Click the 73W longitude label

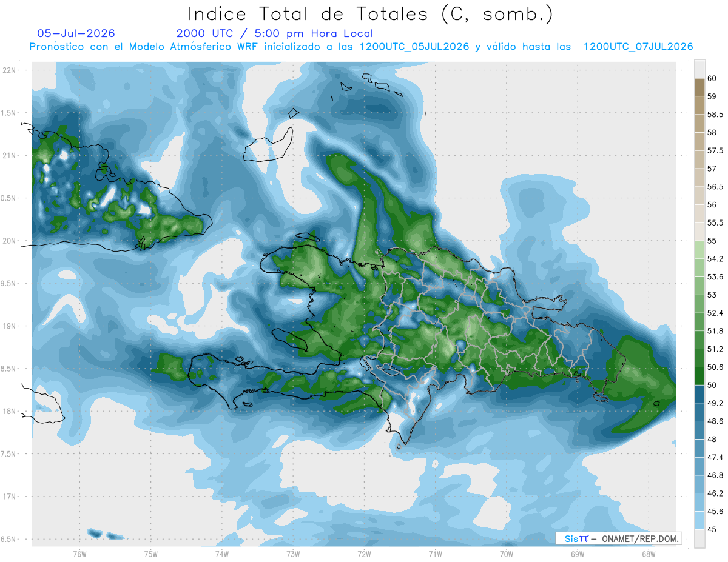tap(293, 554)
